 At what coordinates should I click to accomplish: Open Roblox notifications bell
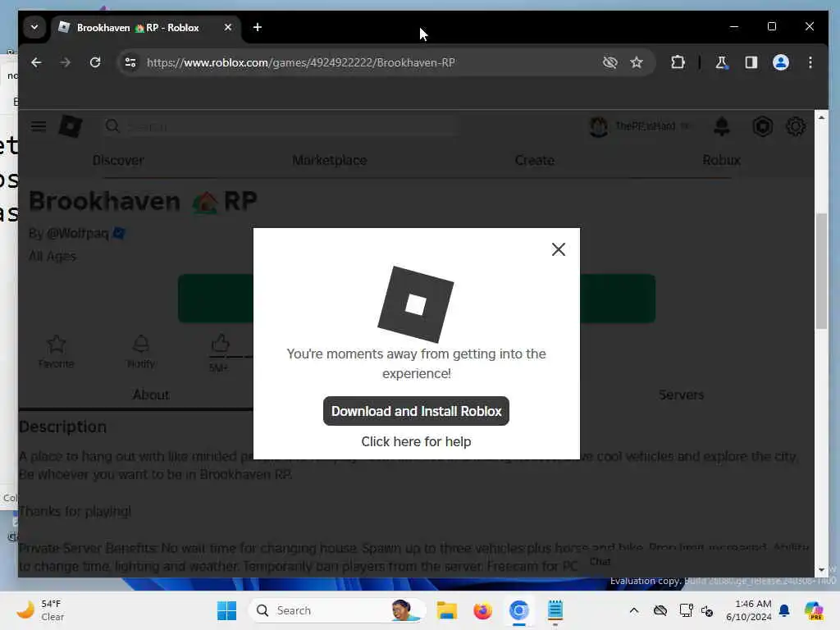722,126
